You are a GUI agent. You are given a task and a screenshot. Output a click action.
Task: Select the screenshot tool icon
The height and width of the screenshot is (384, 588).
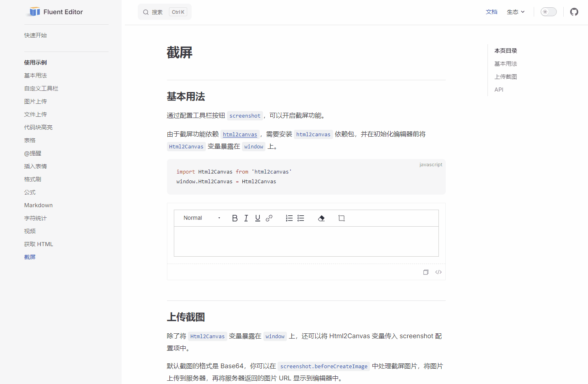click(x=342, y=218)
